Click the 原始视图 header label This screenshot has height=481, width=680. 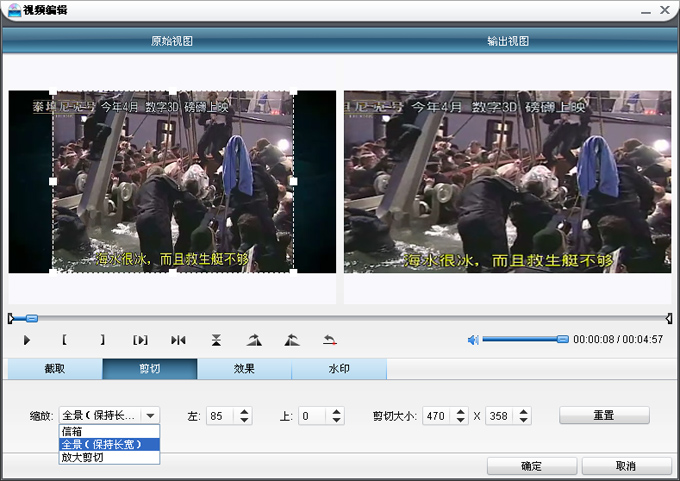click(x=172, y=41)
